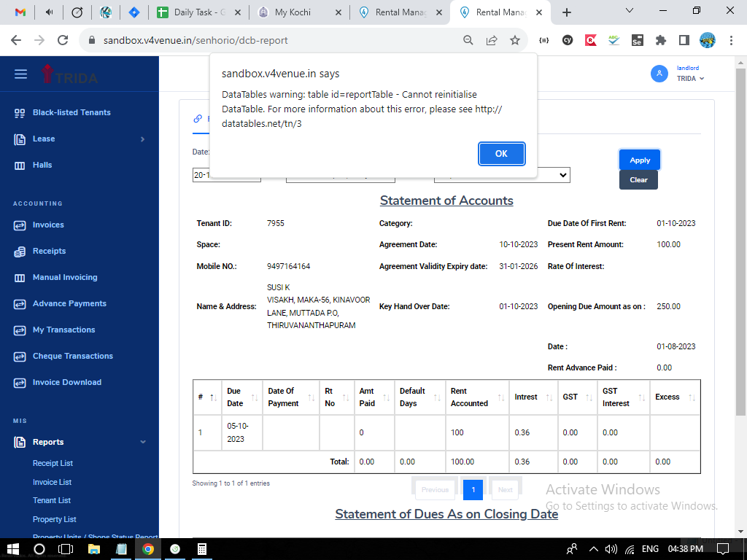Go to Invoices under Accounting
Image resolution: width=747 pixels, height=560 pixels.
[48, 225]
